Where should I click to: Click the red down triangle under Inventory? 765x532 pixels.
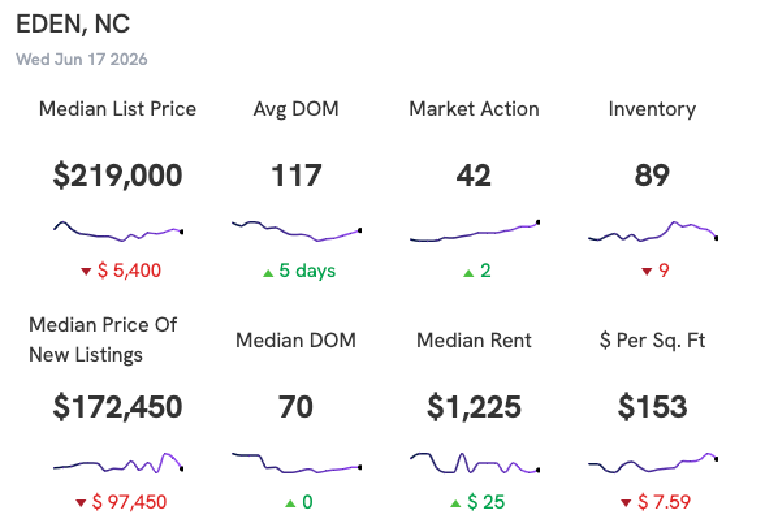coord(647,272)
